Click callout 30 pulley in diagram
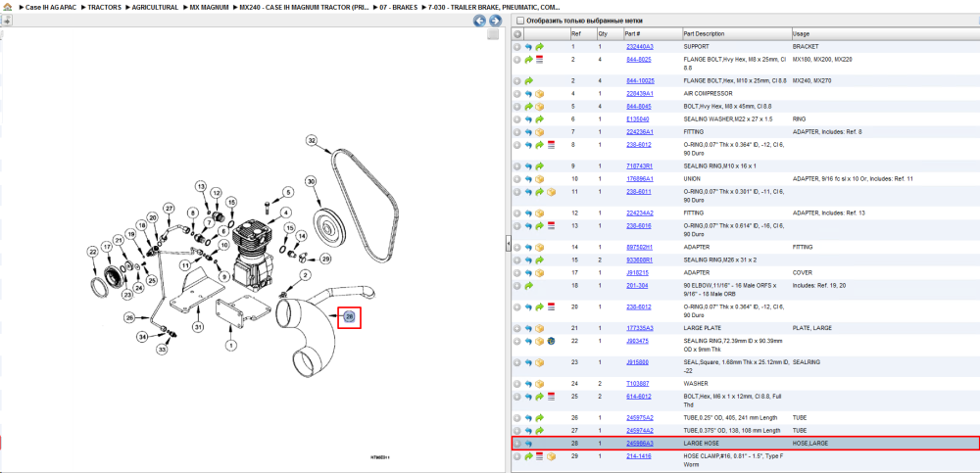Image resolution: width=980 pixels, height=473 pixels. click(311, 181)
